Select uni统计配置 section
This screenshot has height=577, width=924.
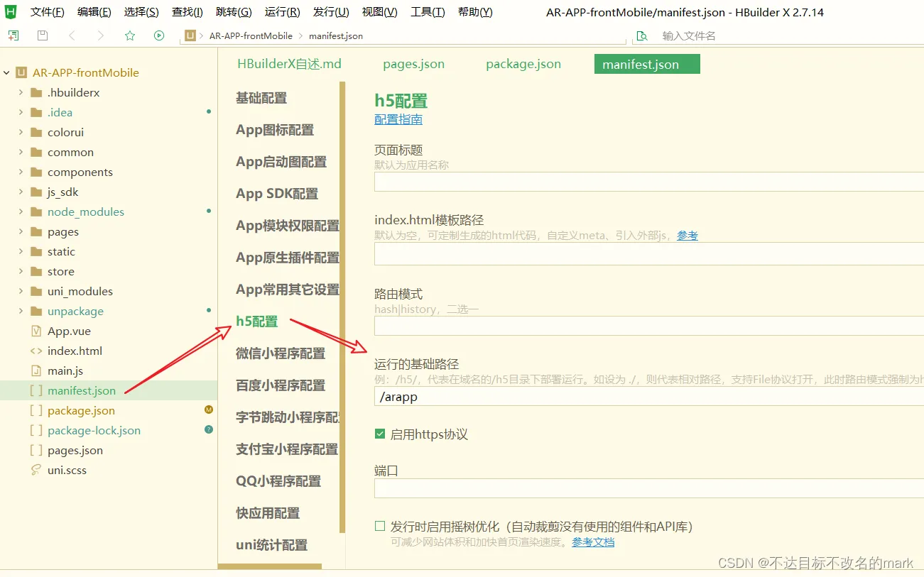(271, 545)
